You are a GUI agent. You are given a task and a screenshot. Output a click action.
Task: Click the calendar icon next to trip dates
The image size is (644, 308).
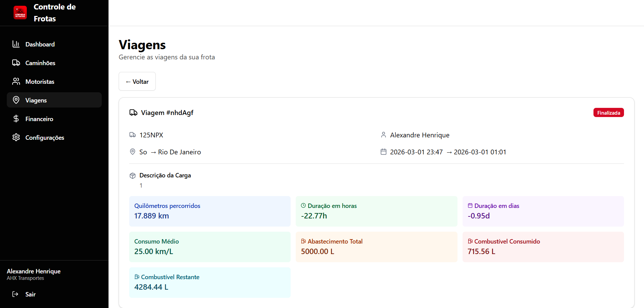tap(383, 152)
